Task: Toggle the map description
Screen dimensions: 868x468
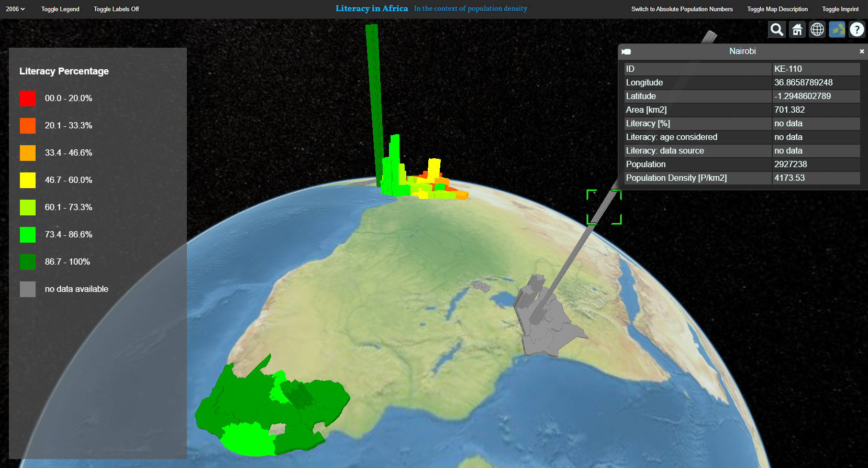Action: 777,9
